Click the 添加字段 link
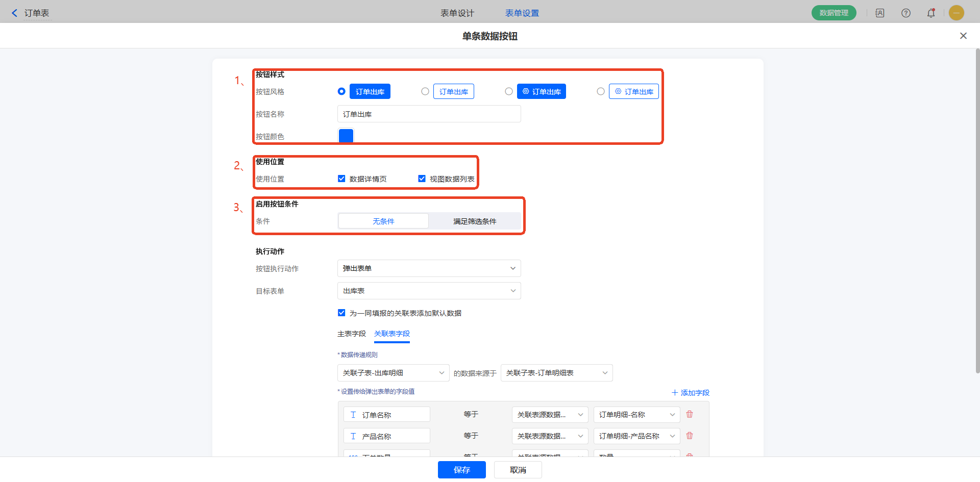 (x=691, y=392)
